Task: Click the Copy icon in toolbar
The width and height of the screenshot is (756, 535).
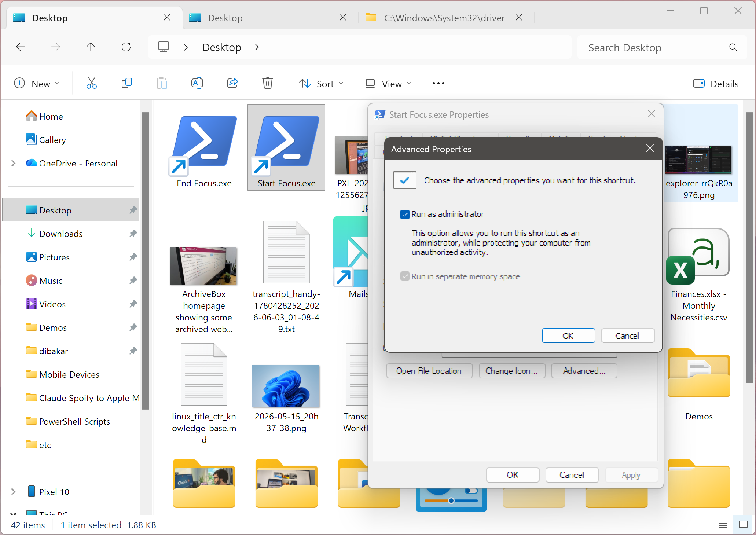Action: coord(126,84)
